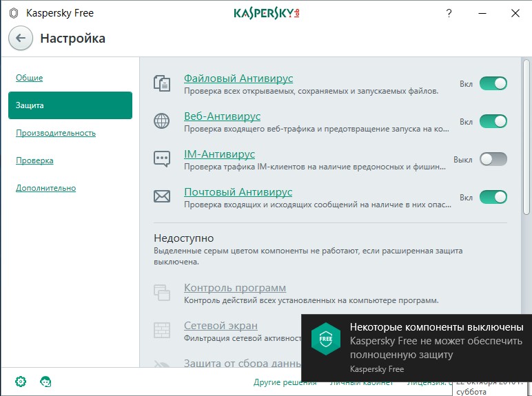Open the Общие settings section
532x396 pixels.
(29, 78)
